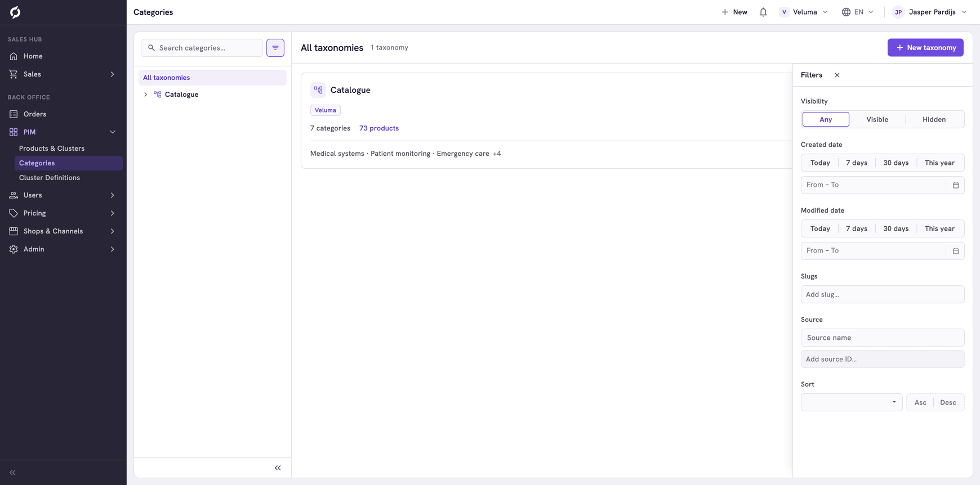Click the Shops & Channels store icon
The width and height of the screenshot is (980, 485).
[x=14, y=231]
